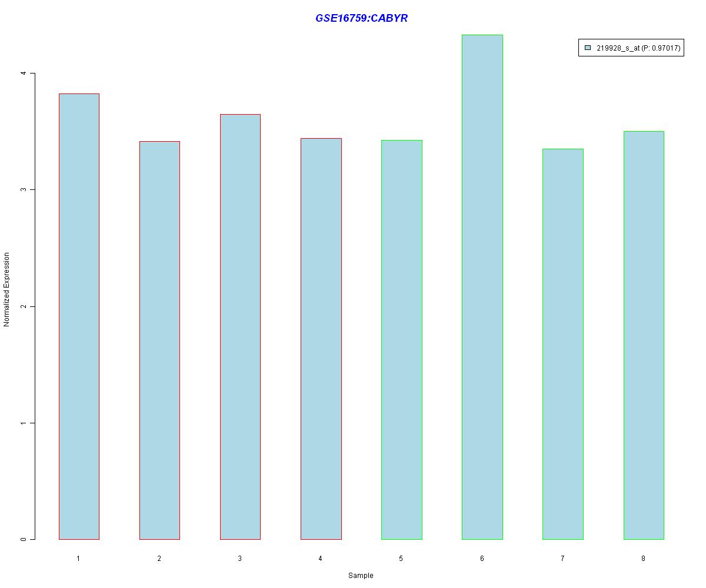Click the x-axis label 7
706x588 pixels.
562,558
